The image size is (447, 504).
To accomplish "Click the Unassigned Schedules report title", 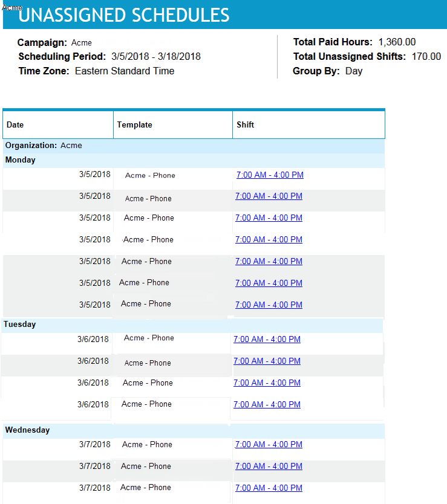I will (x=124, y=15).
